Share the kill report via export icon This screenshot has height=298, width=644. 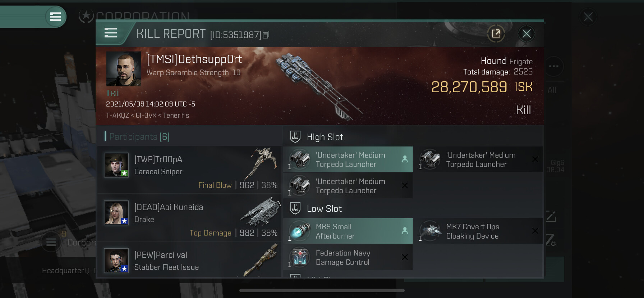click(496, 34)
